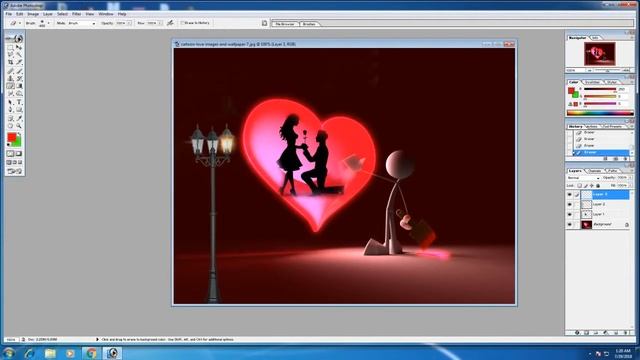The height and width of the screenshot is (360, 640).
Task: Click create new layer icon in Layers panel
Action: [616, 333]
